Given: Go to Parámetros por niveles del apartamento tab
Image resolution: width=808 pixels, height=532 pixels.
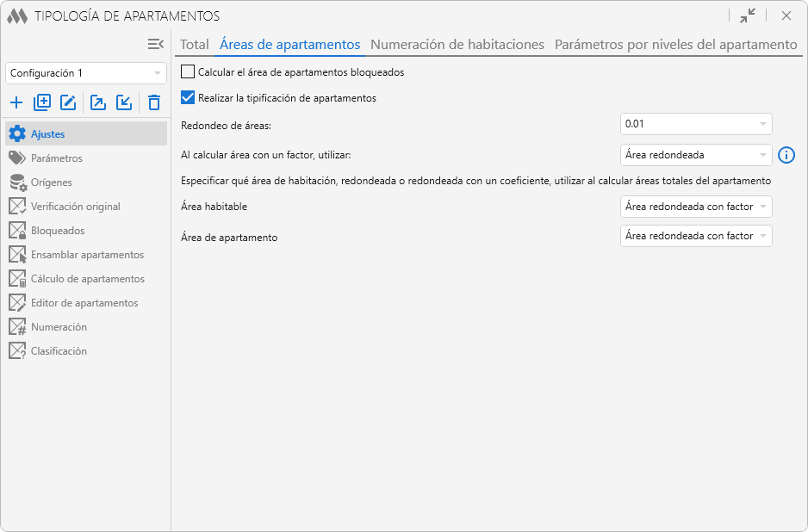Looking at the screenshot, I should 676,45.
